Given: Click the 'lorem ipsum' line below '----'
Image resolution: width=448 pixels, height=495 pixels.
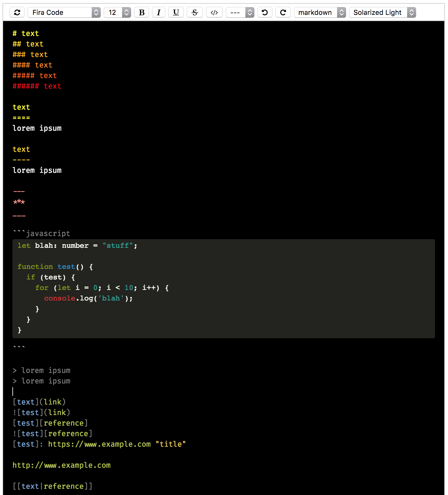Looking at the screenshot, I should (x=37, y=170).
